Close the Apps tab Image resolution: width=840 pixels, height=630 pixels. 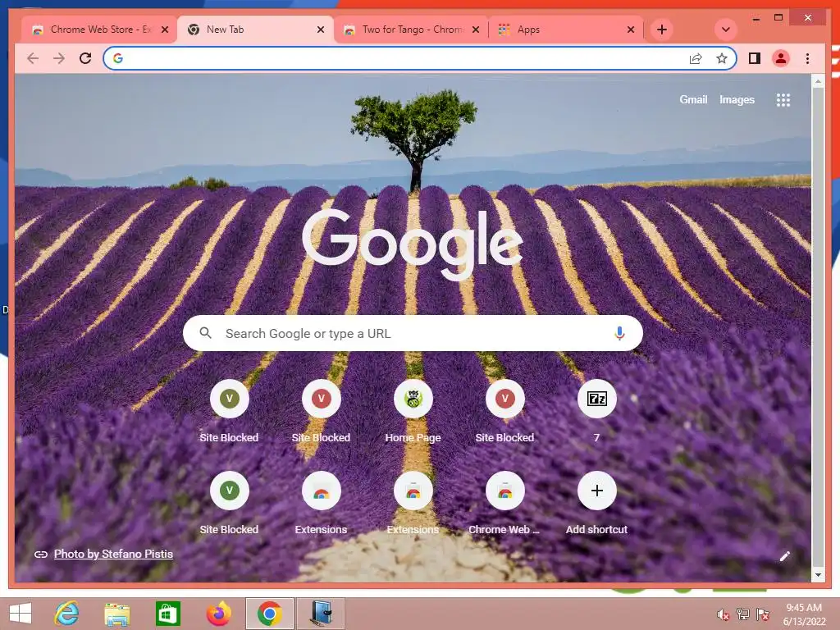pos(631,30)
